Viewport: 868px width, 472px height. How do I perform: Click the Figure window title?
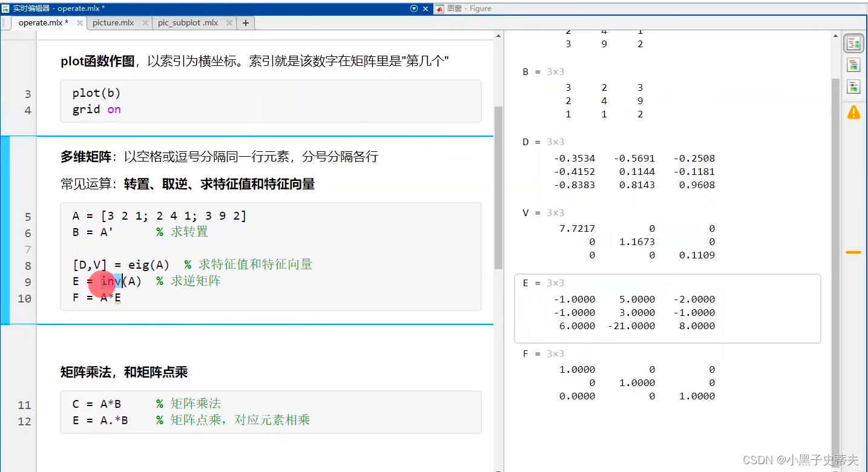point(470,8)
